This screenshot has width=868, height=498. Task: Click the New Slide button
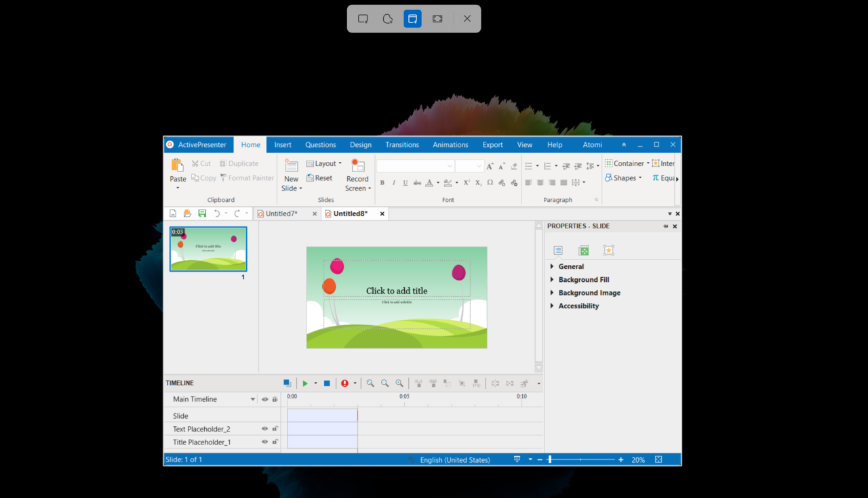coord(291,174)
